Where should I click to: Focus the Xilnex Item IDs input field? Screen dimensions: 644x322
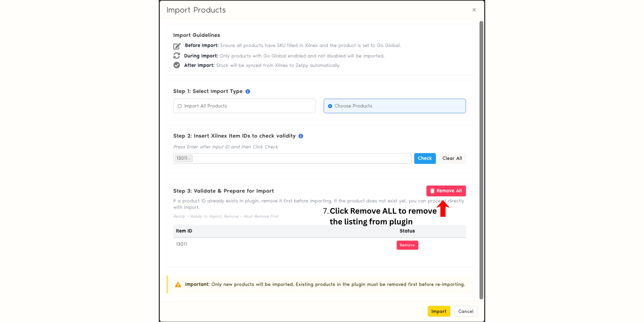300,158
